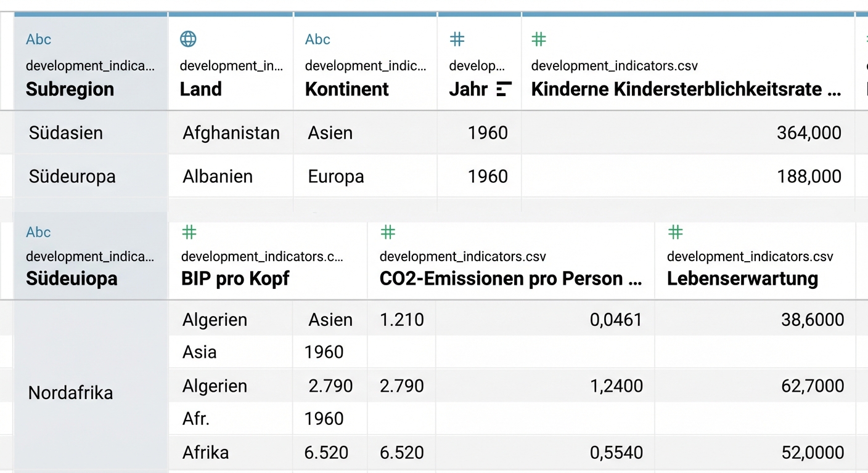Viewport: 868px width, 473px height.
Task: Click the number type icon above BIP pro Kopf
Action: [189, 232]
